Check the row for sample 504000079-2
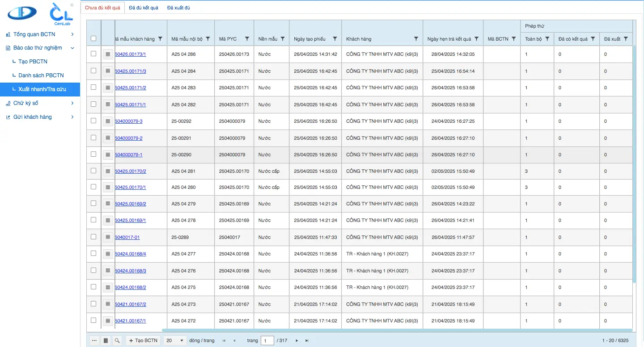The width and height of the screenshot is (644, 347). 93,138
